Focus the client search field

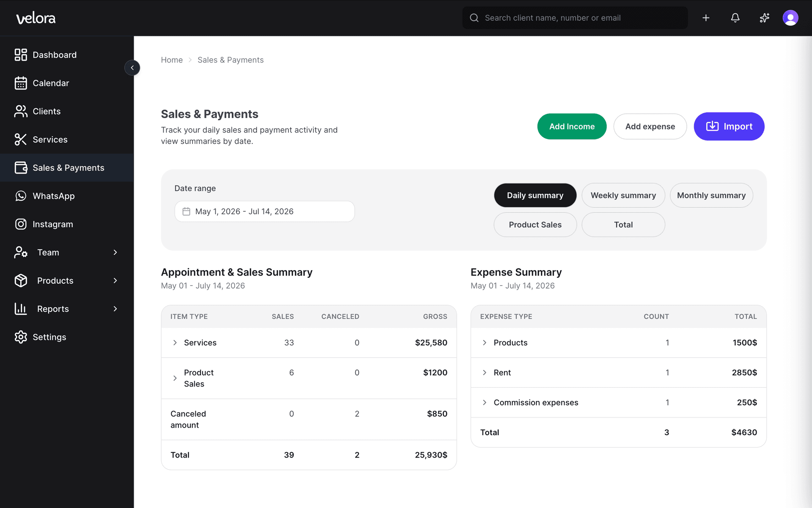click(575, 18)
